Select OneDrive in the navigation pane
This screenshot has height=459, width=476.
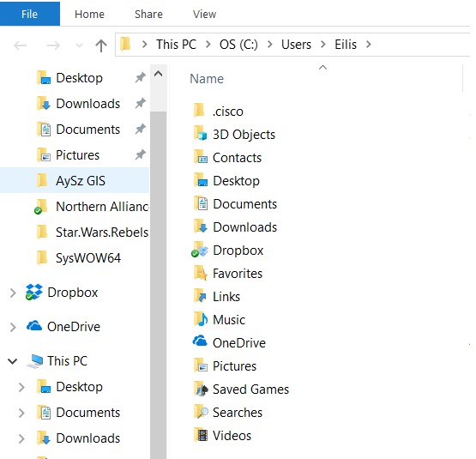point(74,327)
